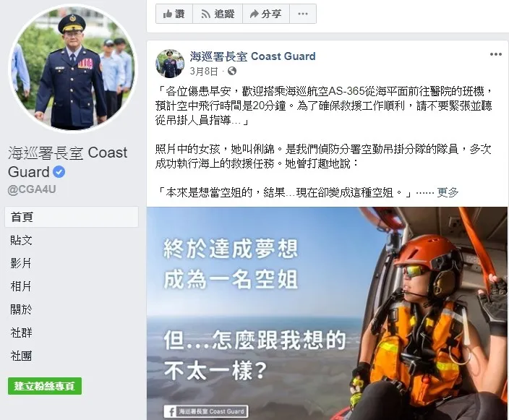This screenshot has width=509, height=420.
Task: Open the 影片 section
Action: (22, 263)
